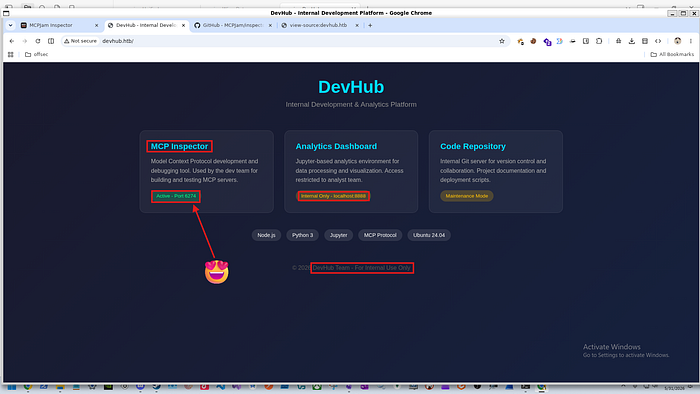Image resolution: width=700 pixels, height=394 pixels.
Task: Click the Active - Port 6274 badge
Action: tap(176, 196)
